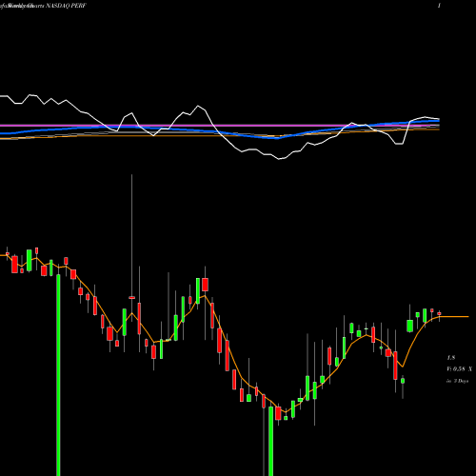Click the tall green bar at chart's left
Image resolution: width=476 pixels, height=476 pixels.
(58, 375)
